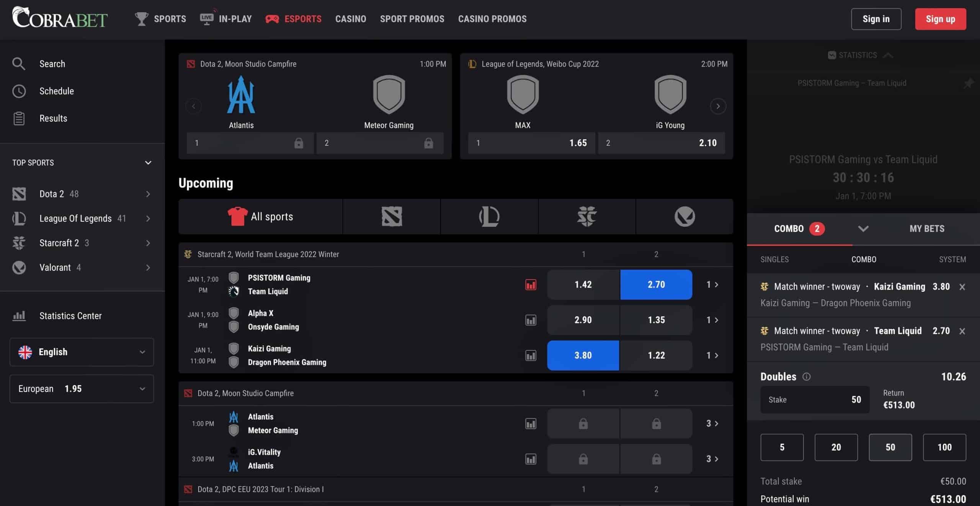This screenshot has height=506, width=980.
Task: Switch to MY BETS tab
Action: 926,229
